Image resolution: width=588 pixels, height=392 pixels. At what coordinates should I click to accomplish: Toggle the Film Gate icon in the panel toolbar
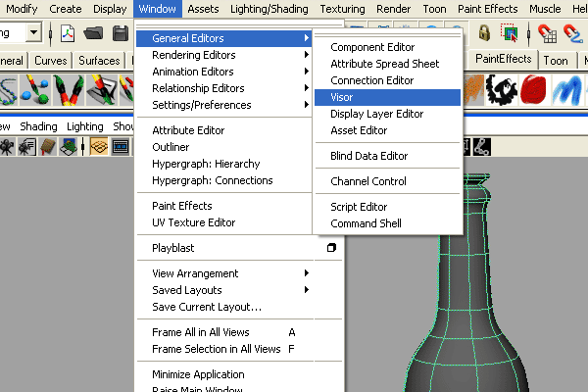coord(121,147)
